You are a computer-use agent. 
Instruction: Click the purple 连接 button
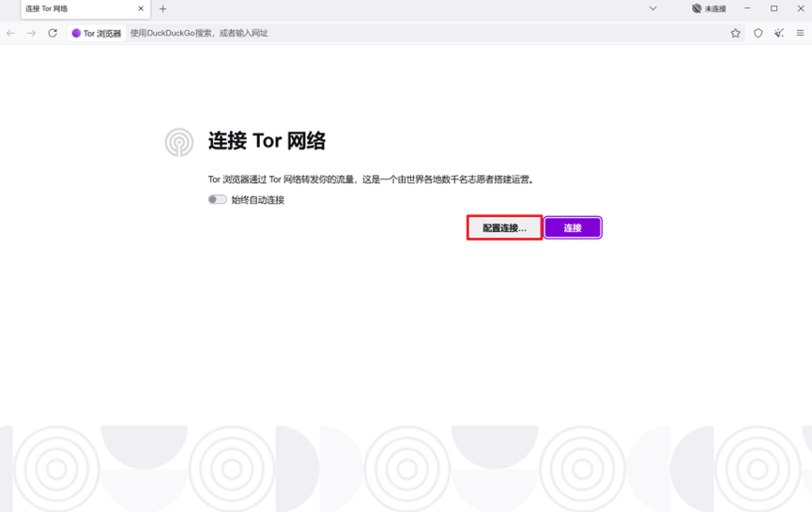coord(573,228)
